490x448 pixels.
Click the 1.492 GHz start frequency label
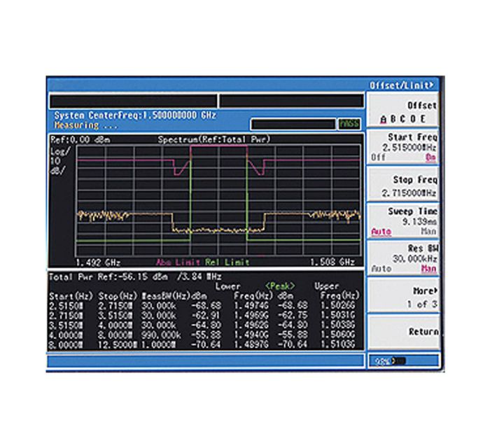pos(98,262)
